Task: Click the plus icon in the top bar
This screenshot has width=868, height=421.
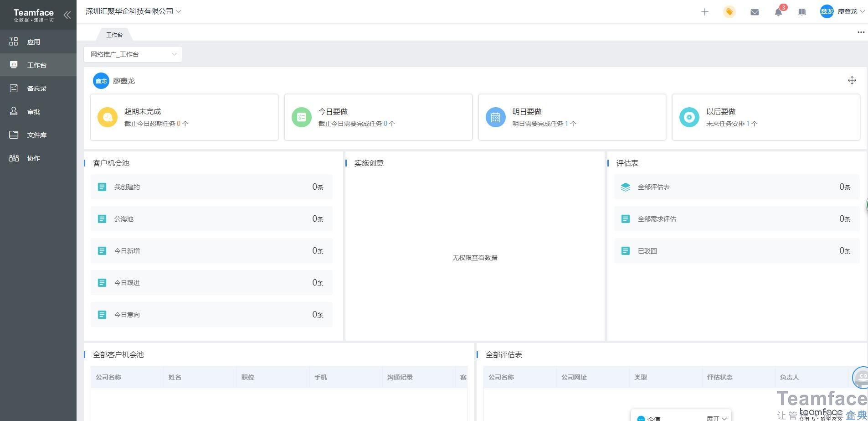Action: (704, 11)
